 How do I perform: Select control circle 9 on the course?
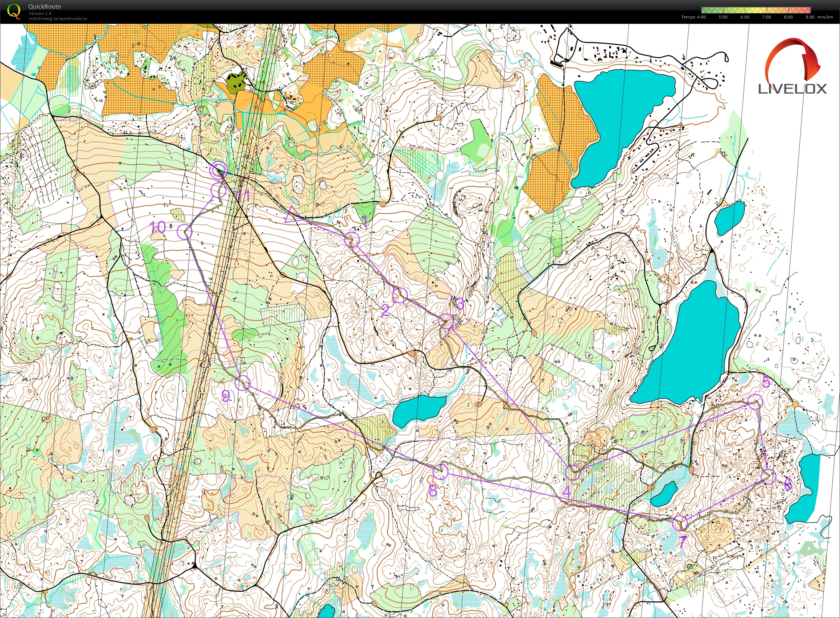(x=242, y=383)
